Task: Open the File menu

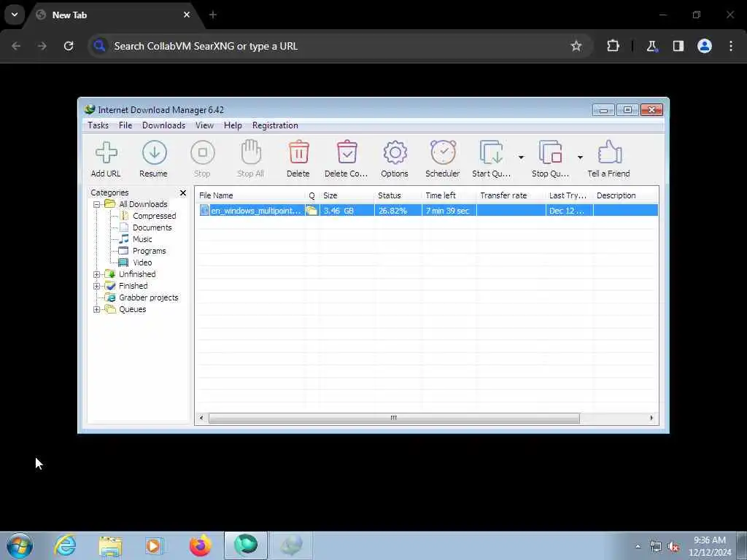Action: coord(125,125)
